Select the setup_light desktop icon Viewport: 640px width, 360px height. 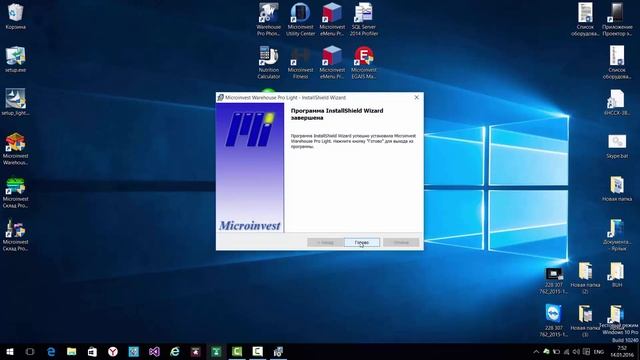tap(16, 102)
